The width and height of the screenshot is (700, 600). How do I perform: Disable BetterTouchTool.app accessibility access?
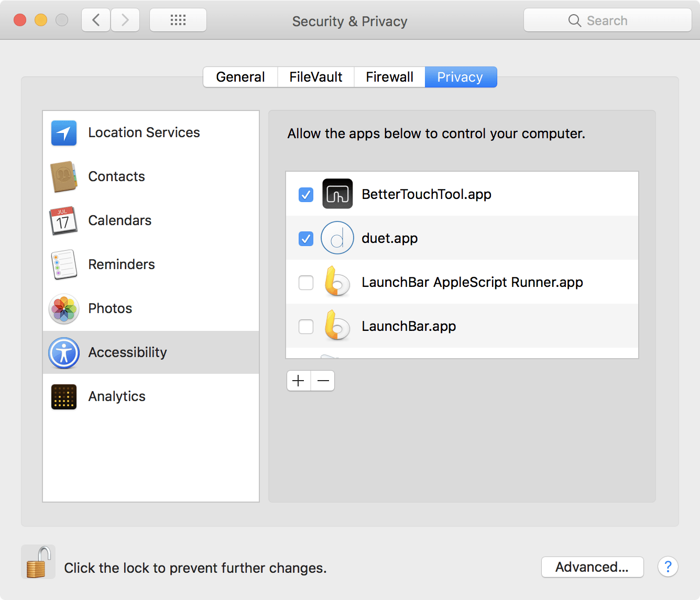coord(305,194)
